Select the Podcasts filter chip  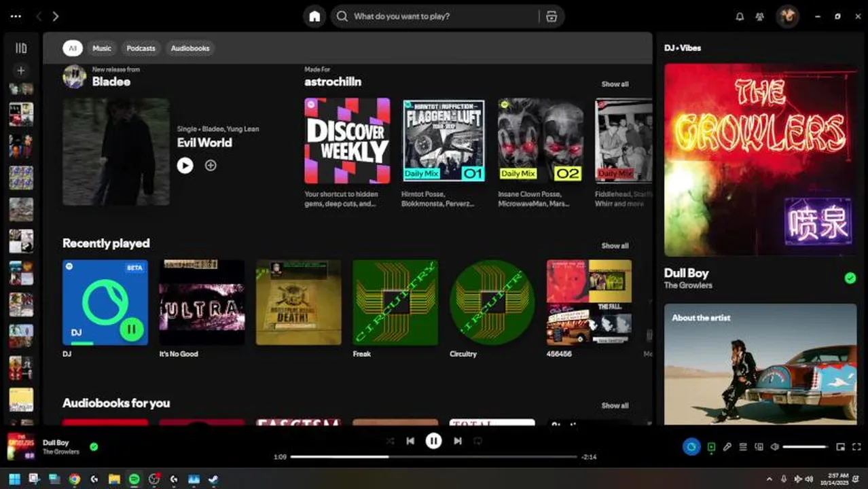(141, 48)
